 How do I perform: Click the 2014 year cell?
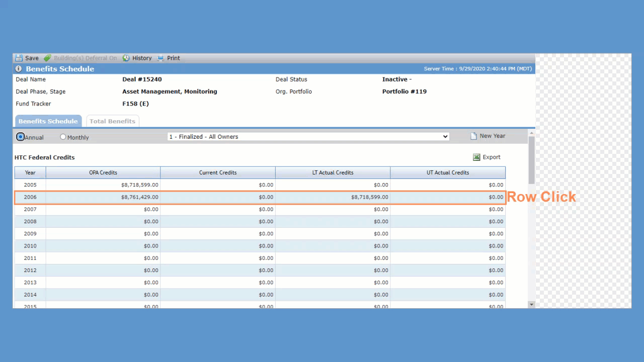coord(30,295)
